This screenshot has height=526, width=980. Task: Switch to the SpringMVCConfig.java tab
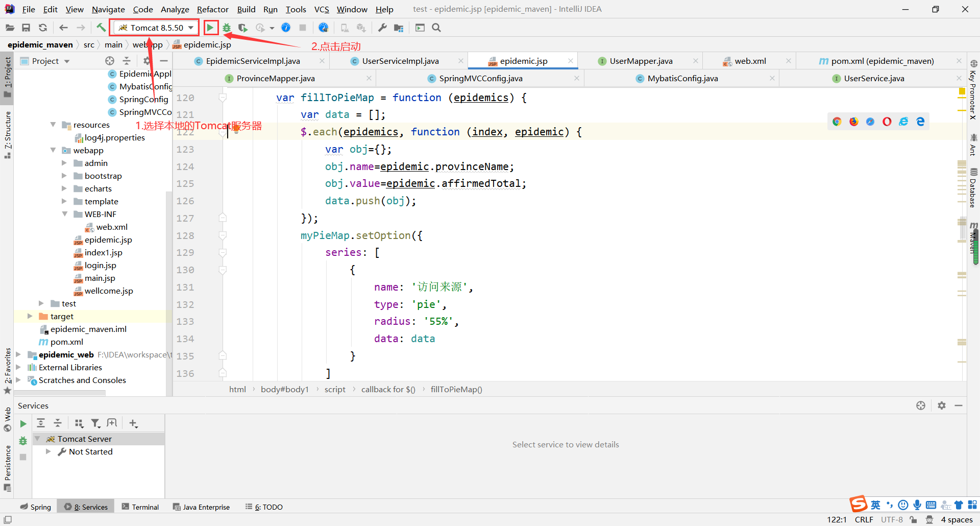[x=480, y=78]
